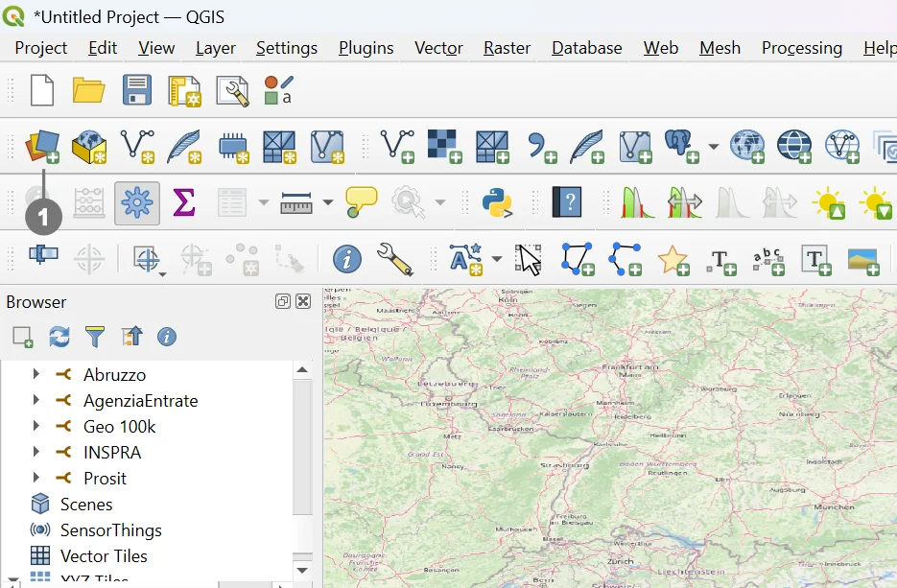Toggle the Processing Toolbox gear button
897x588 pixels.
pyautogui.click(x=137, y=202)
